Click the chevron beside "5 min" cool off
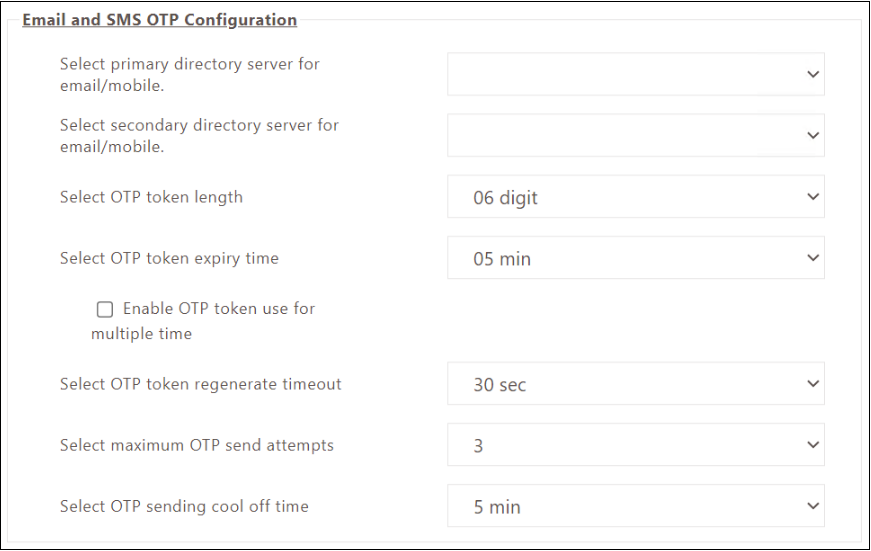871x551 pixels. [813, 506]
